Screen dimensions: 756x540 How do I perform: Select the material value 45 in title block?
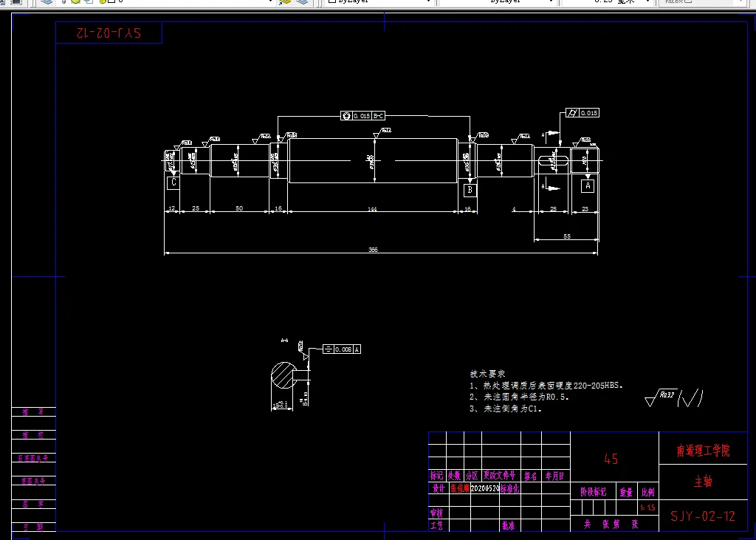coord(611,459)
